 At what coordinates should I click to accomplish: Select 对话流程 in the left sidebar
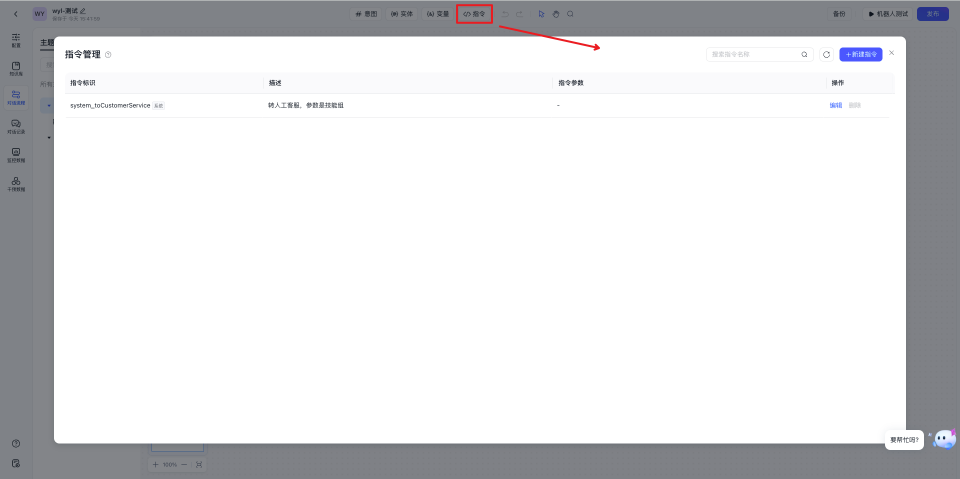16,97
